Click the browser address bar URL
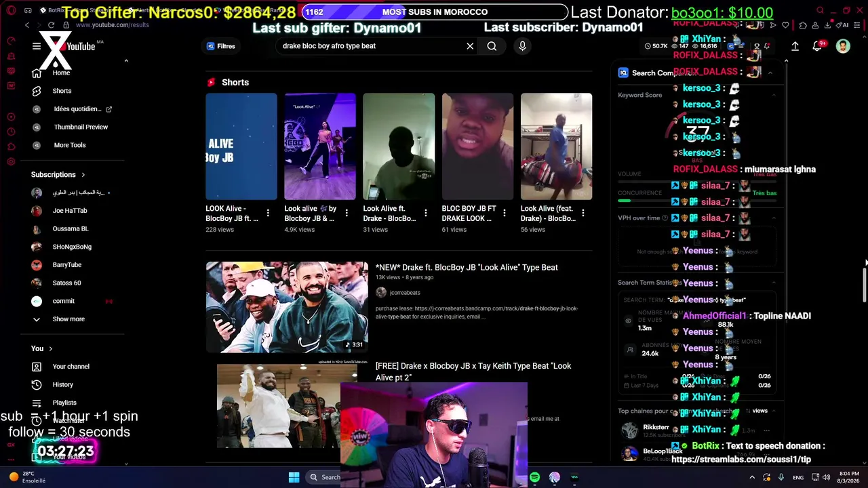The image size is (868, 488). 113,25
